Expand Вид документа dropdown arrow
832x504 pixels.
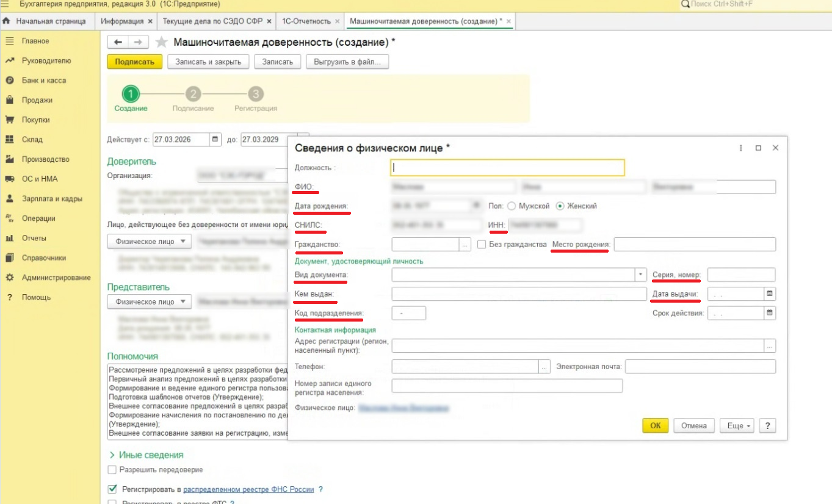click(x=640, y=275)
